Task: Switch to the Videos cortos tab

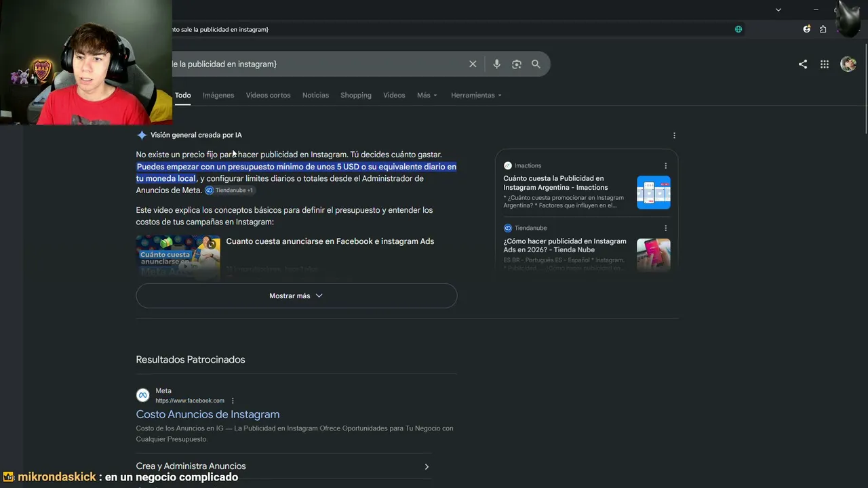Action: pyautogui.click(x=268, y=96)
